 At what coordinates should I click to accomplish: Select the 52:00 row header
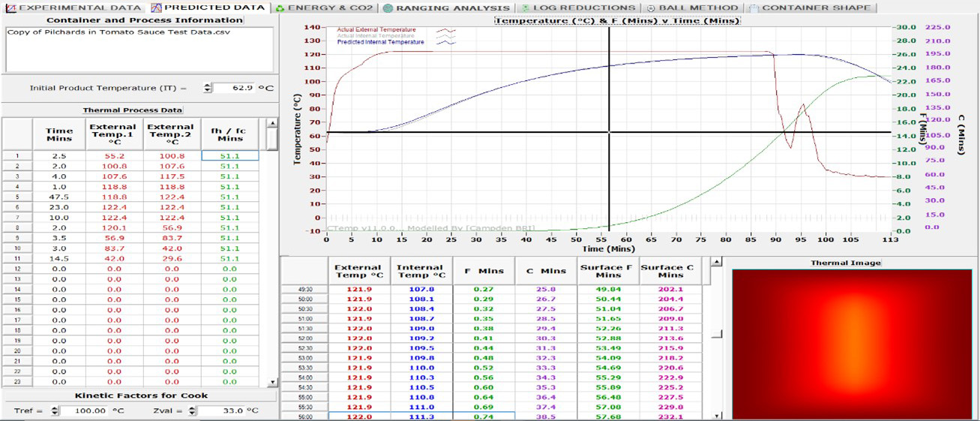click(304, 339)
